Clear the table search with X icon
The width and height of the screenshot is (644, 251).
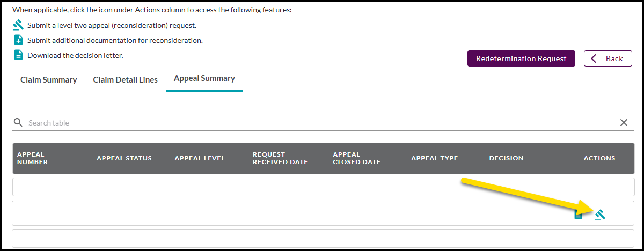(x=624, y=123)
